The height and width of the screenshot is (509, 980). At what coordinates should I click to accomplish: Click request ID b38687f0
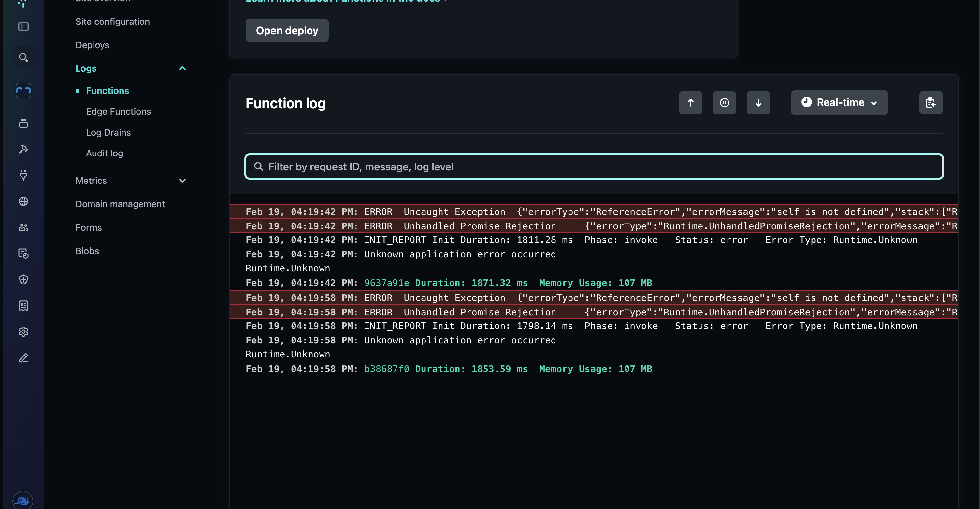click(386, 369)
